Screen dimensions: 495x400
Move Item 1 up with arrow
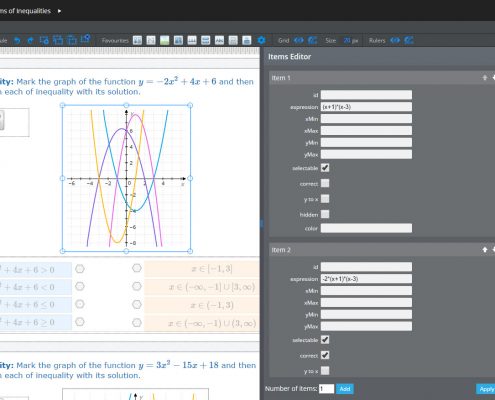pyautogui.click(x=485, y=78)
